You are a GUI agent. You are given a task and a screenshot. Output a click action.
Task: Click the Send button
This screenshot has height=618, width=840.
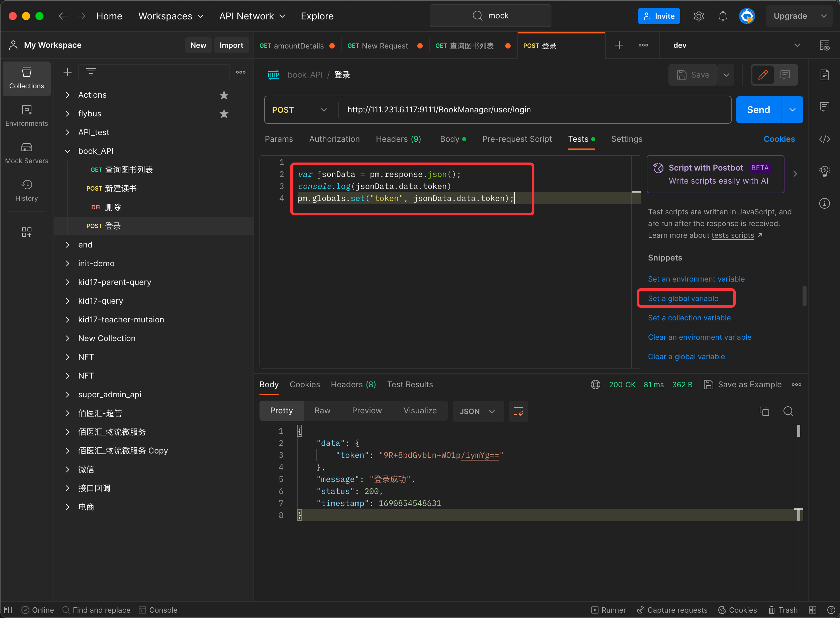click(758, 110)
